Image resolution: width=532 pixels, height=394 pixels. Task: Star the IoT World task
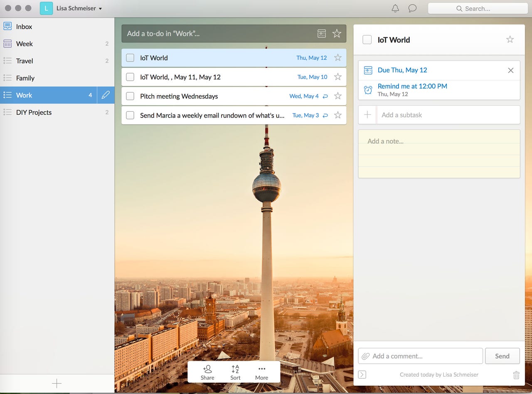tap(338, 57)
